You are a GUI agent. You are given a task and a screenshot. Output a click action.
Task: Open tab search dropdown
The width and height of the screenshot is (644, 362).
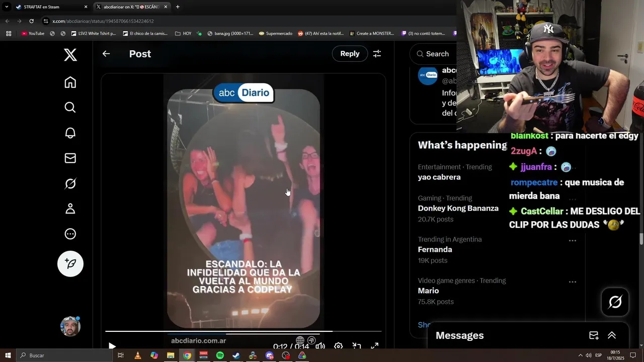[x=6, y=7]
